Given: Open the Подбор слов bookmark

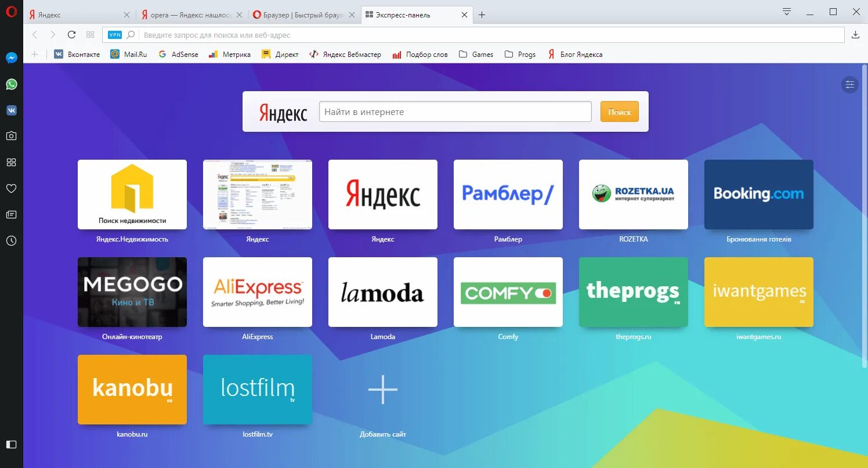Looking at the screenshot, I should coord(420,54).
